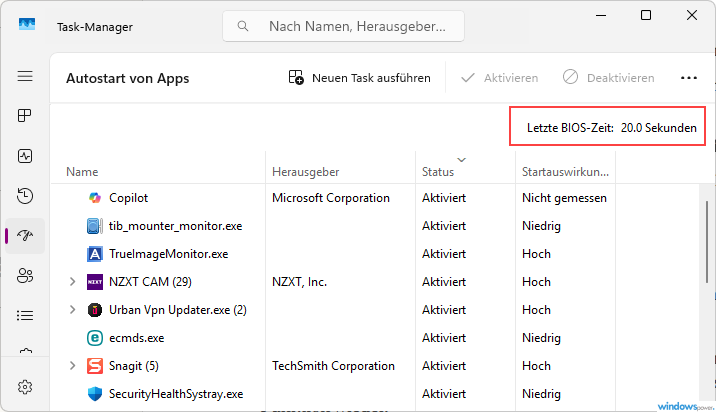Open the Details list page icon
The width and height of the screenshot is (716, 412).
pyautogui.click(x=25, y=315)
